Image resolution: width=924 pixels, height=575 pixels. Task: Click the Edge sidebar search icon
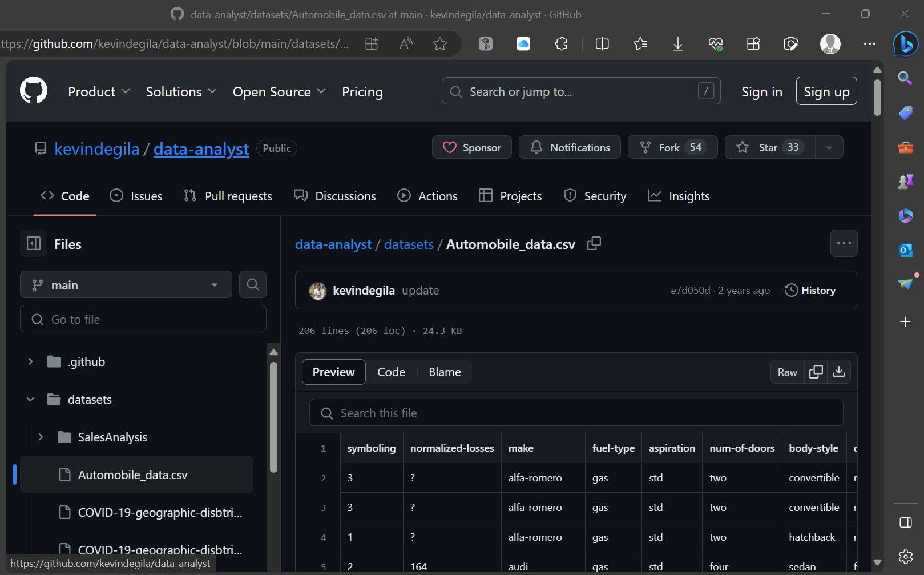[905, 78]
